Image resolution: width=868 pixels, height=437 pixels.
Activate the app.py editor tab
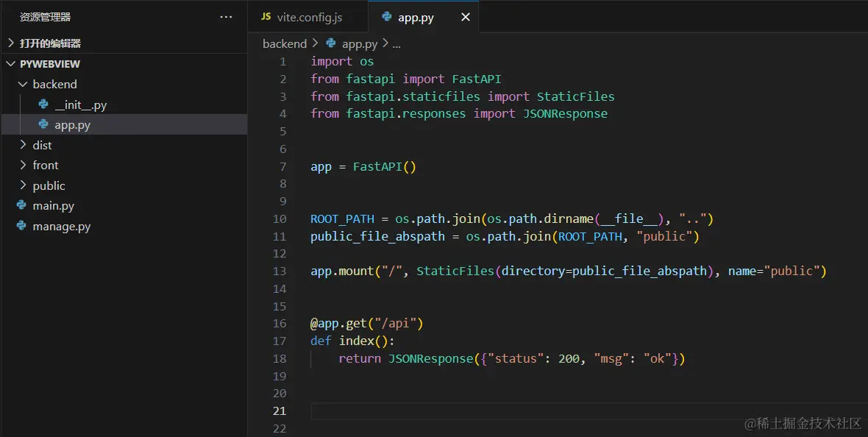pyautogui.click(x=423, y=17)
